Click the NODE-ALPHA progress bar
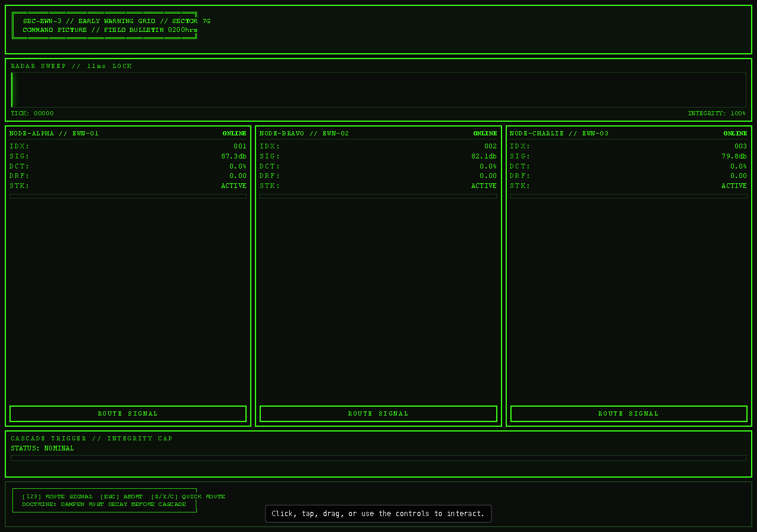 128,196
